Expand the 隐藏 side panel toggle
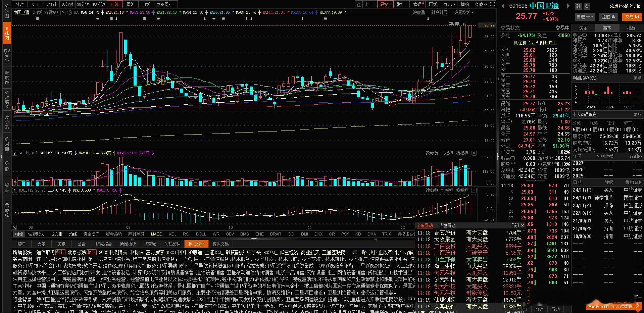 point(481,4)
